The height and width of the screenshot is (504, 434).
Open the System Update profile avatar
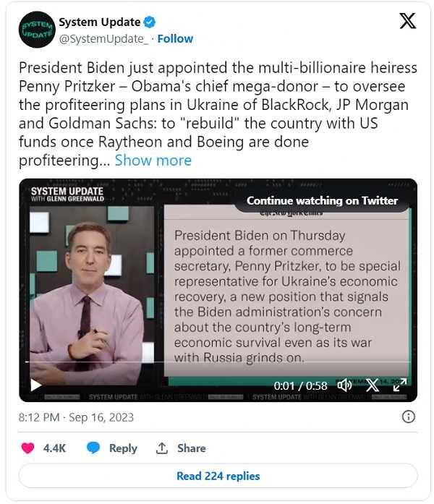(x=37, y=30)
